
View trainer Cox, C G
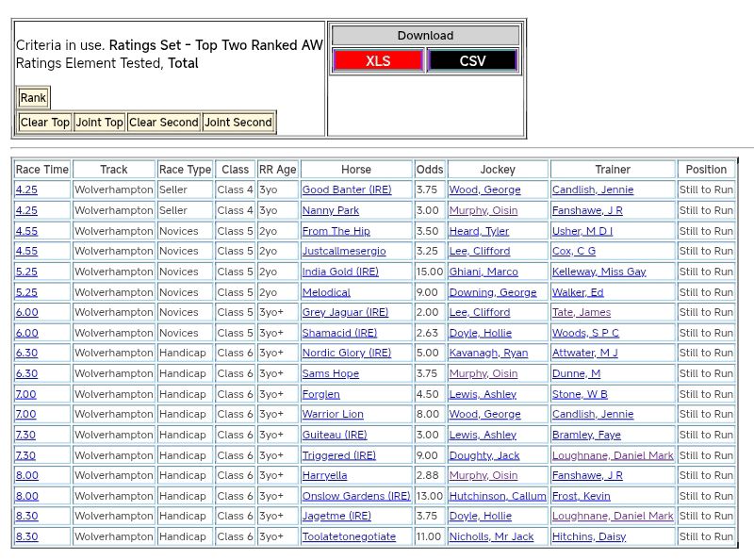(x=573, y=252)
